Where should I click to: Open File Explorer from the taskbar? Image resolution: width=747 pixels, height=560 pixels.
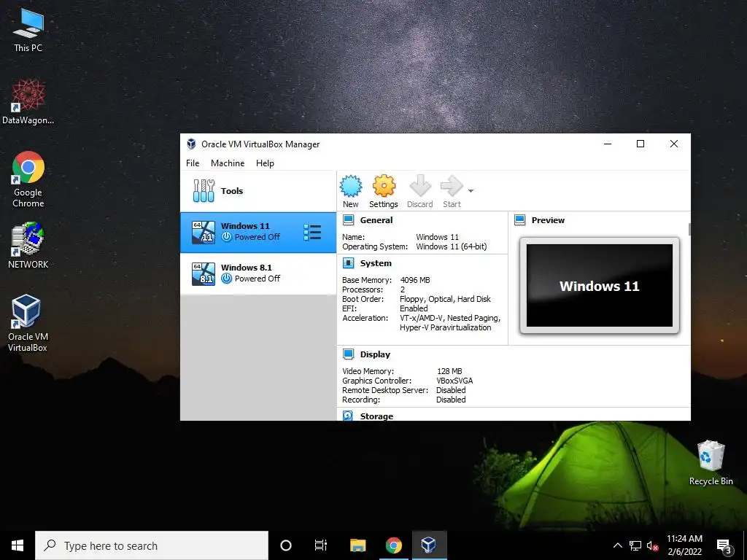357,545
